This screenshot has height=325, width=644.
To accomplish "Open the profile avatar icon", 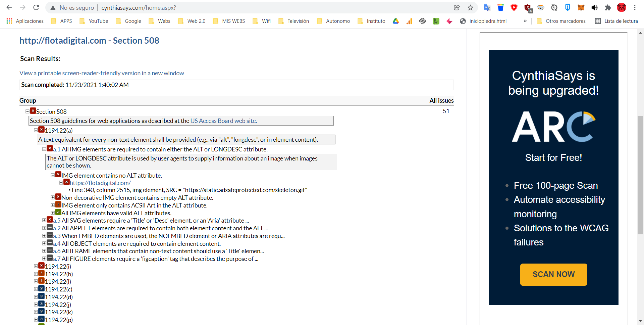I will 622,7.
